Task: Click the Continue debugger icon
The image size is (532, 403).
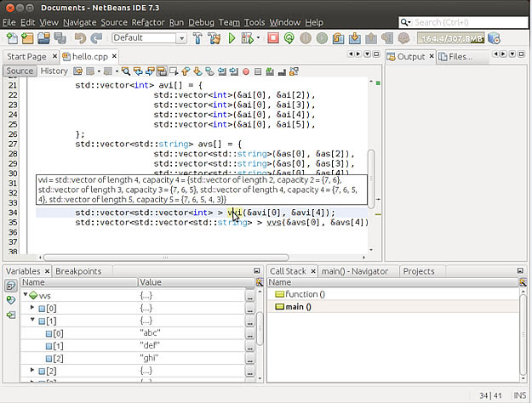Action: pyautogui.click(x=322, y=38)
